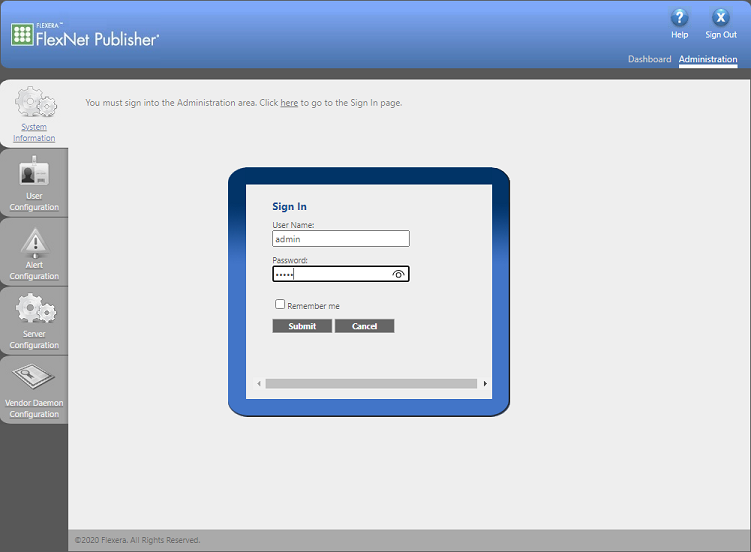
Task: Open User Configuration badge icon
Action: tap(34, 171)
